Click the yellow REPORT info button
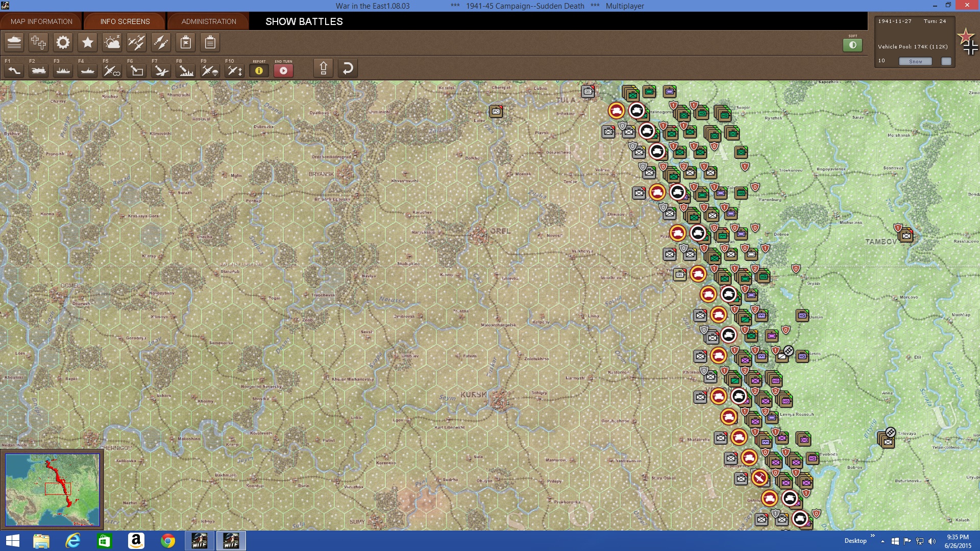The image size is (980, 551). [x=259, y=70]
